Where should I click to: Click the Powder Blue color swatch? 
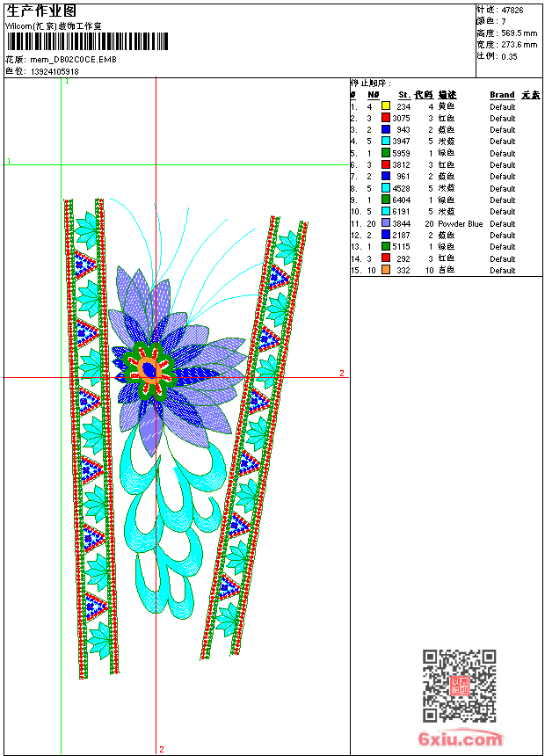[x=386, y=223]
